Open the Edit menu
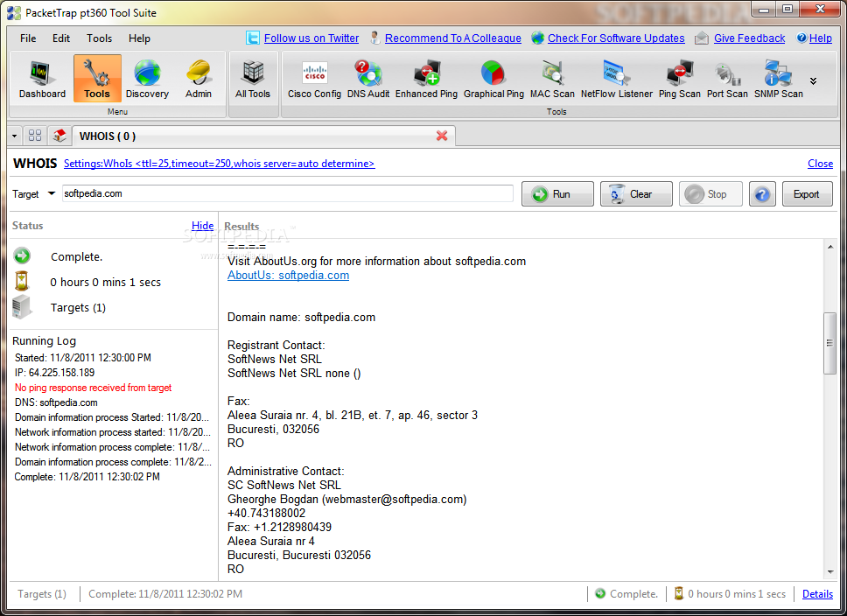 click(61, 38)
